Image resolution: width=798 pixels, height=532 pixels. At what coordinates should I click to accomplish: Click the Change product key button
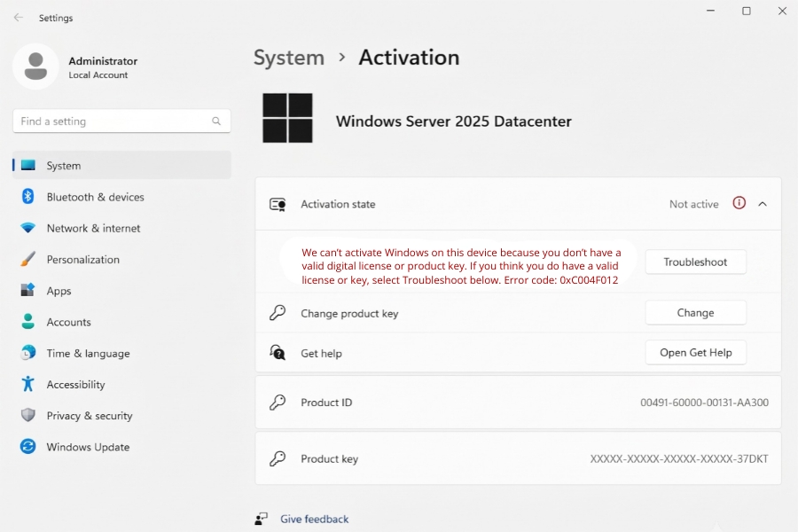(696, 313)
